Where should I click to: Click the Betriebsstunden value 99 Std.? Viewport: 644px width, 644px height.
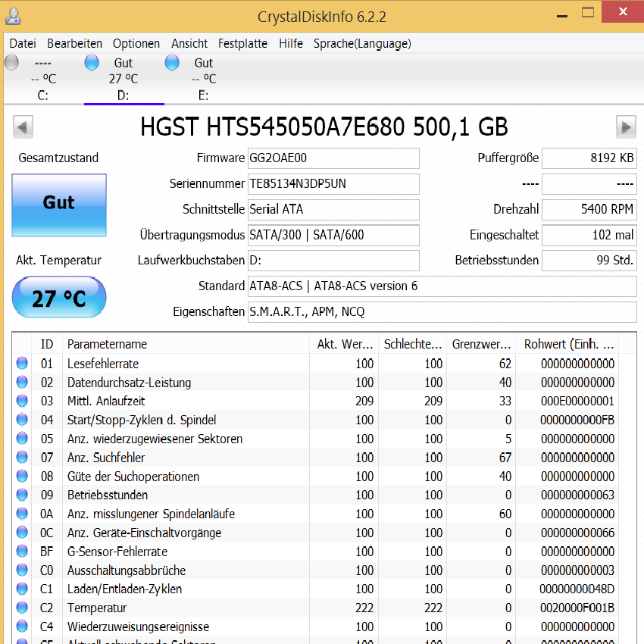pyautogui.click(x=589, y=261)
